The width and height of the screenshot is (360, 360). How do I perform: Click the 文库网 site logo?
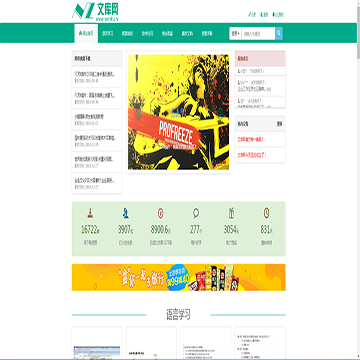(95, 12)
